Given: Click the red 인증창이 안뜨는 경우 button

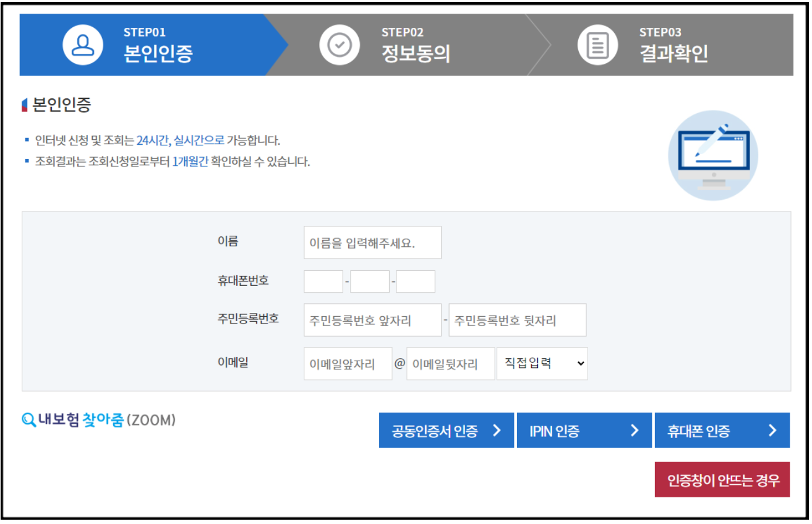Looking at the screenshot, I should click(722, 479).
